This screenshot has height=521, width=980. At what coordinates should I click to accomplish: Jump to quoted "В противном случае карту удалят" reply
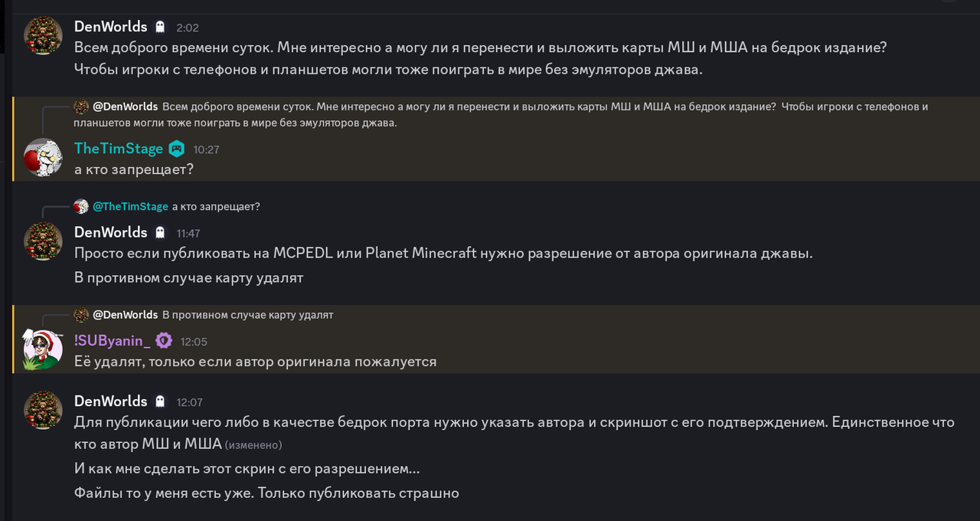click(247, 315)
